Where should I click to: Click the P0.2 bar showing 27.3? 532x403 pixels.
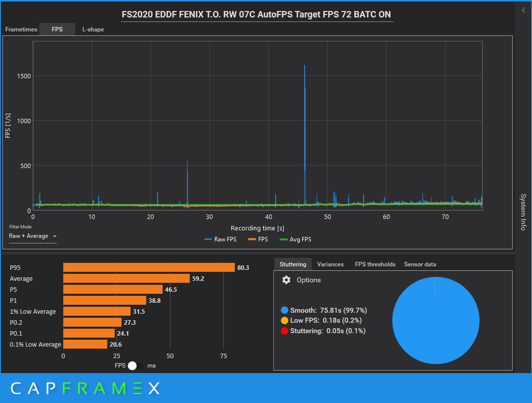92,322
